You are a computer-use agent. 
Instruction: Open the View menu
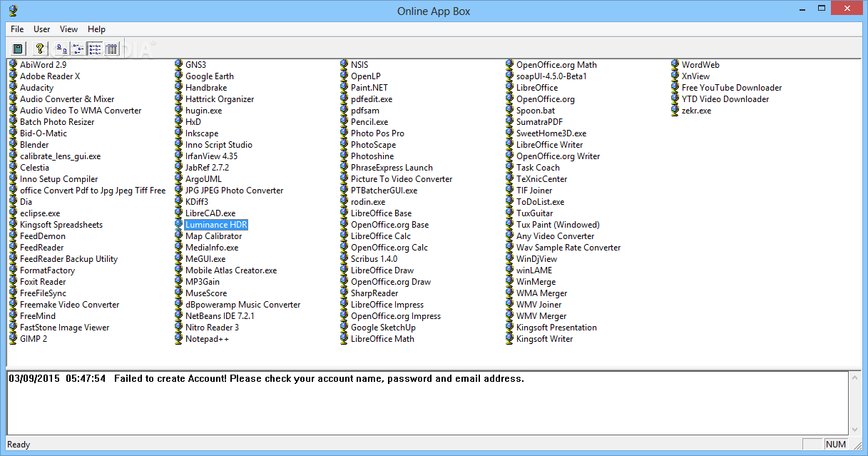pyautogui.click(x=69, y=29)
